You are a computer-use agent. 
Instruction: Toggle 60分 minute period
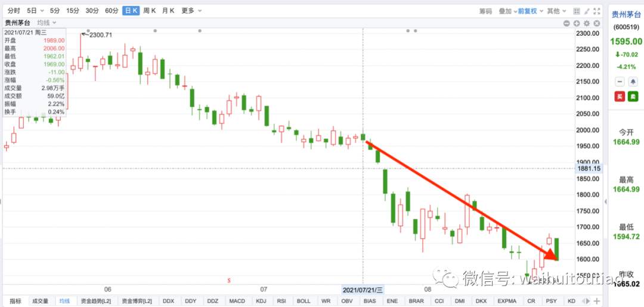pyautogui.click(x=112, y=11)
